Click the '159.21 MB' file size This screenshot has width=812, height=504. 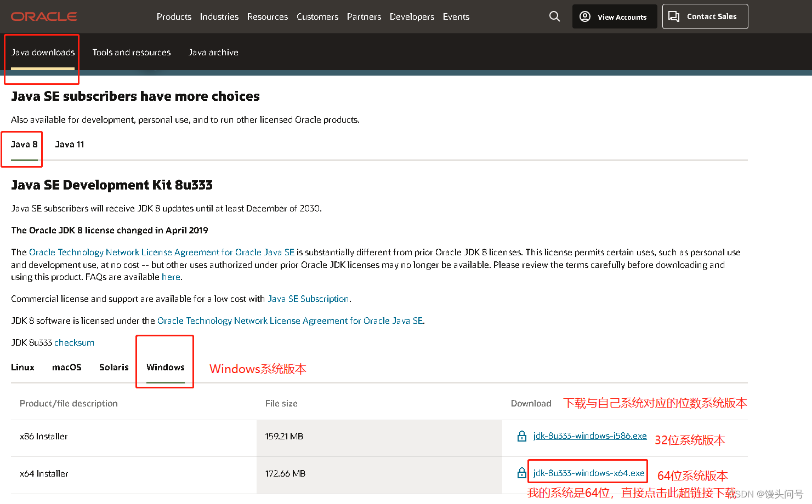tap(284, 437)
